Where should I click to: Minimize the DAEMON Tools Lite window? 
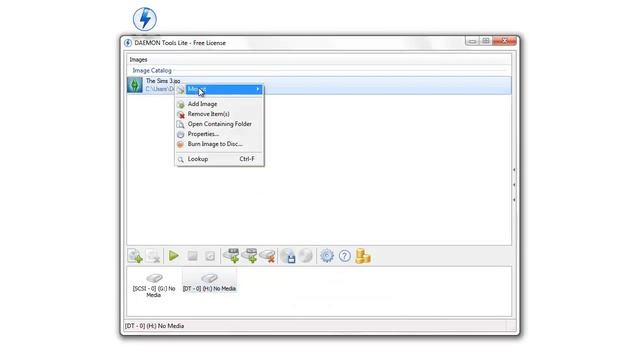(x=472, y=41)
